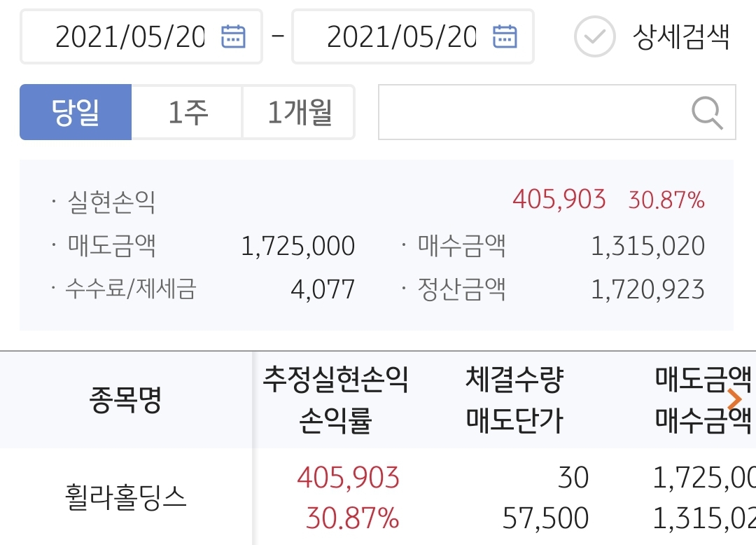This screenshot has width=756, height=545.
Task: Click the magnifying glass search icon
Action: click(x=707, y=112)
